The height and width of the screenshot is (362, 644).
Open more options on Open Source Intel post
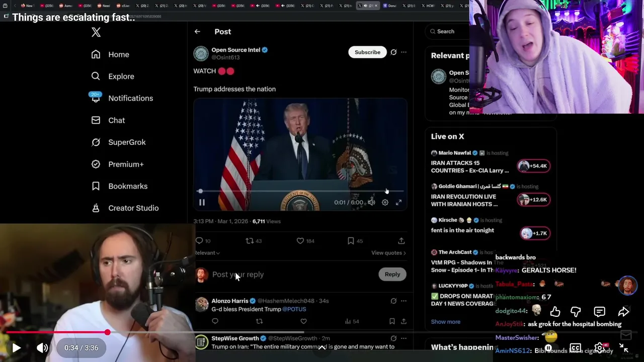[x=404, y=52]
